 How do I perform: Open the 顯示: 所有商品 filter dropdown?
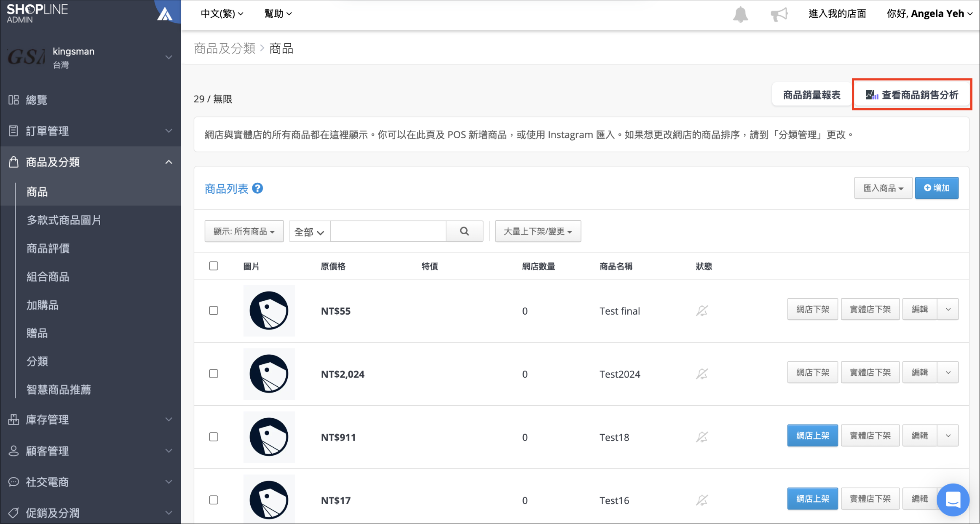coord(244,232)
